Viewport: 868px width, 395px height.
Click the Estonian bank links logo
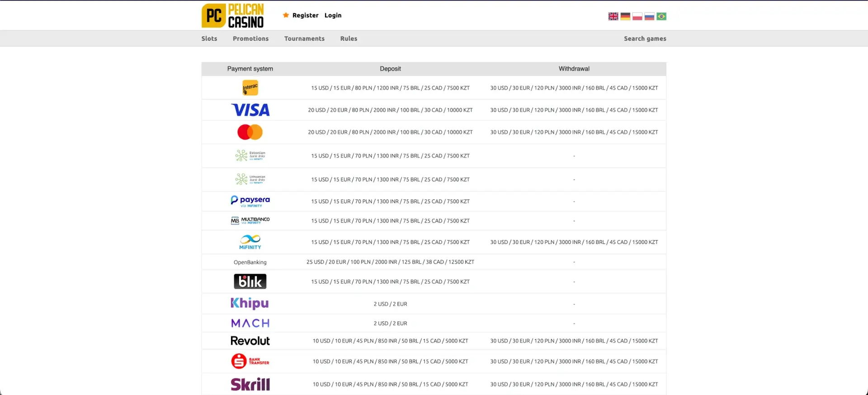250,156
